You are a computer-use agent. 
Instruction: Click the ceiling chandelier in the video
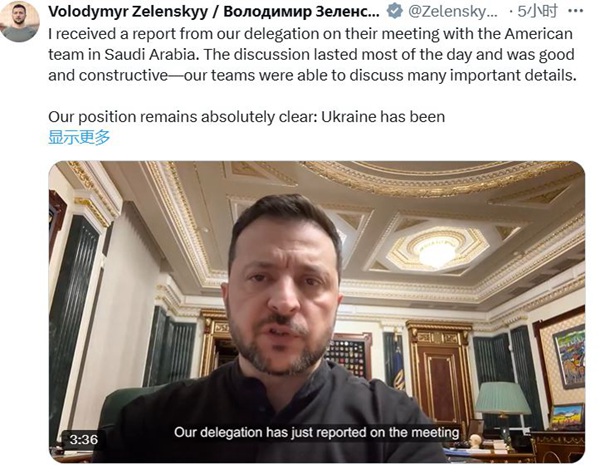[x=437, y=251]
